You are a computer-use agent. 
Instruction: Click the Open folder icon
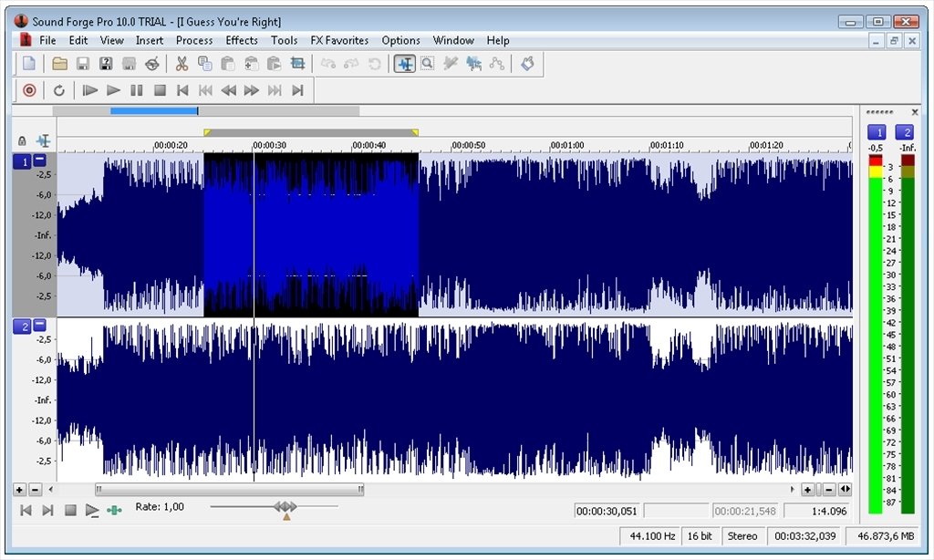click(59, 63)
